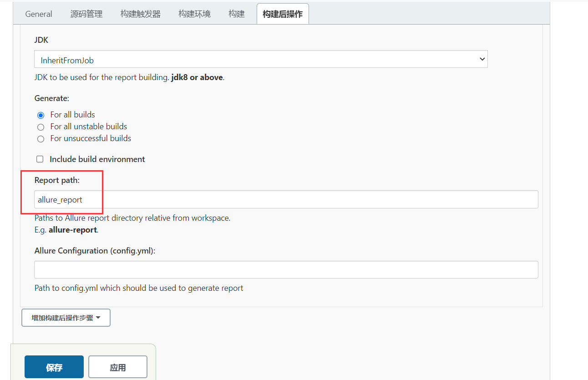
Task: Click the 'Report path:' label
Action: point(57,180)
